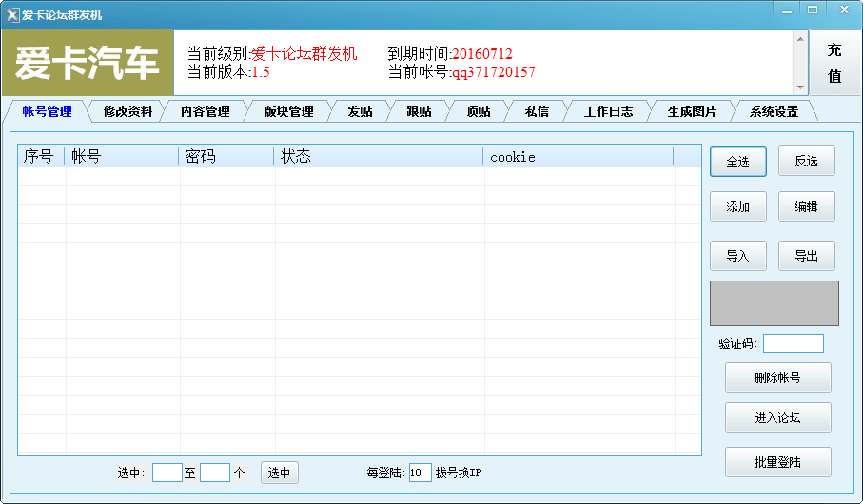Click 导出 to export accounts

(806, 256)
